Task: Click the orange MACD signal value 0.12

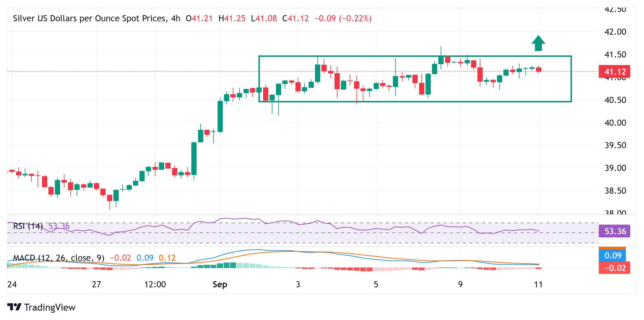Action: 167,258
